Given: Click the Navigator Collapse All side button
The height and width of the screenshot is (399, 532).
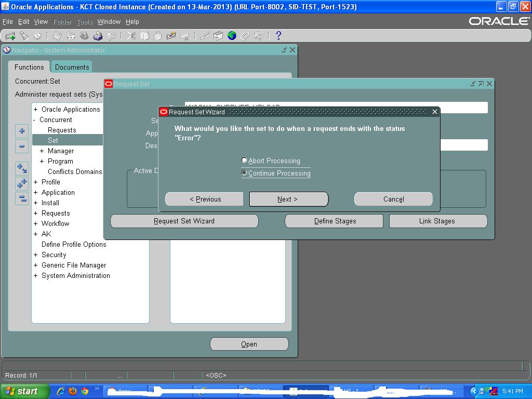Looking at the screenshot, I should (22, 198).
